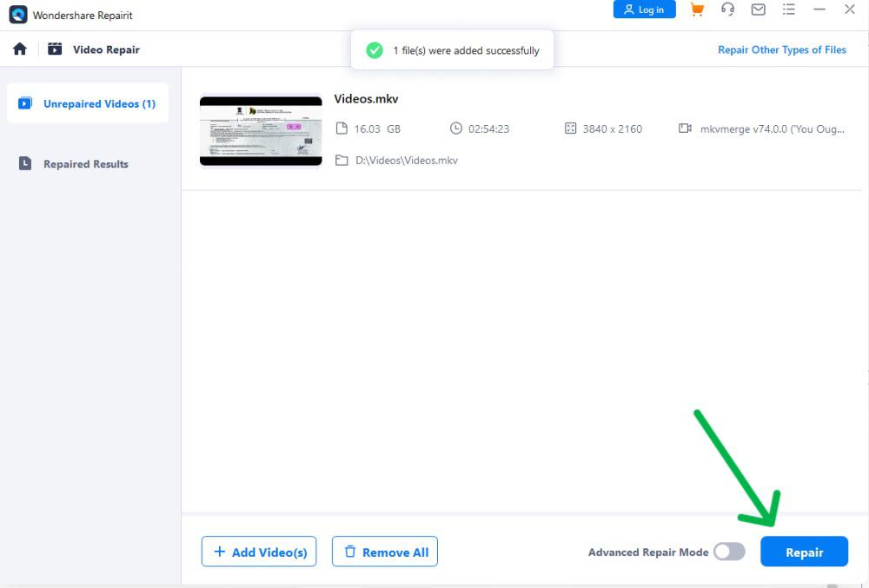Image resolution: width=869 pixels, height=588 pixels.
Task: Minimize the Repairit window
Action: click(x=819, y=10)
